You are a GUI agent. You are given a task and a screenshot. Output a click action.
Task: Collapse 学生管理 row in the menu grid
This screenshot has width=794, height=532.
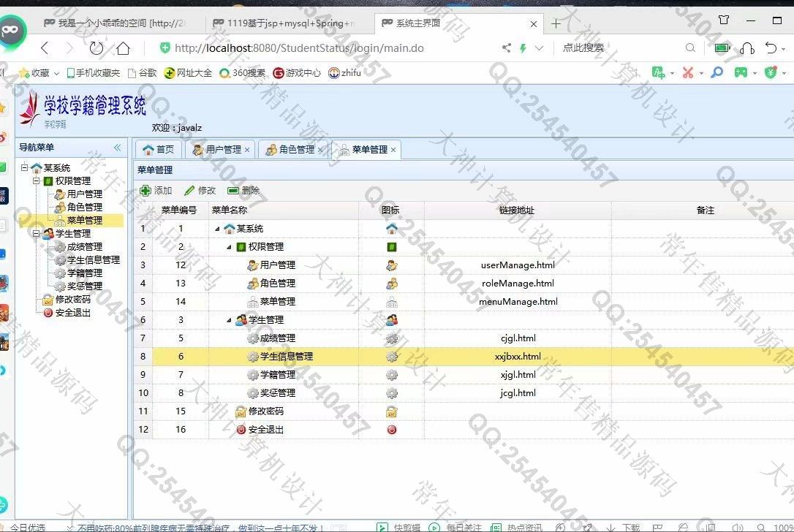[x=229, y=320]
